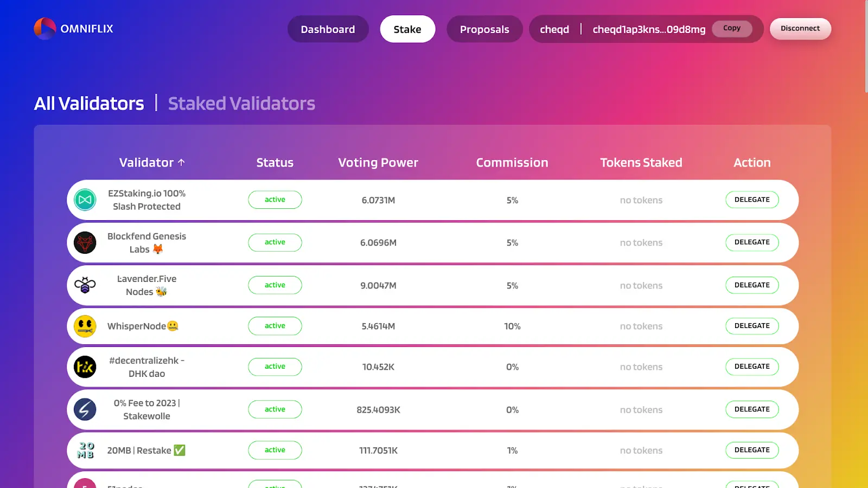The image size is (868, 488).
Task: Open the Dashboard tab
Action: [x=328, y=29]
